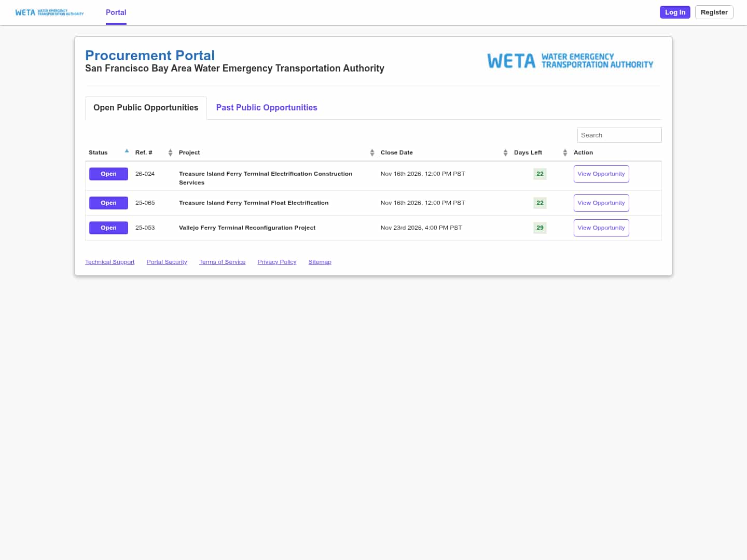Switch to the Past Public Opportunities tab
747x560 pixels.
point(267,108)
